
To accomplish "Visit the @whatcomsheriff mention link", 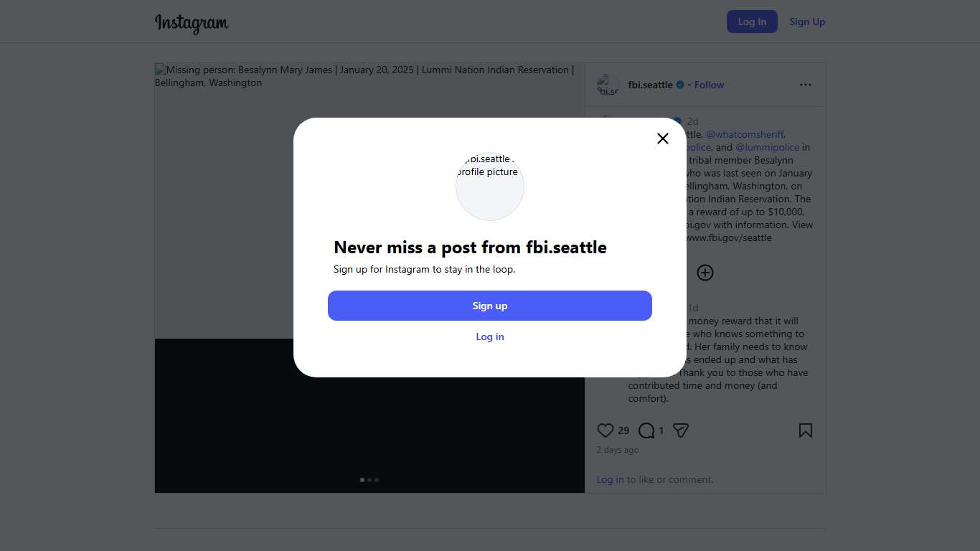I will click(x=745, y=134).
